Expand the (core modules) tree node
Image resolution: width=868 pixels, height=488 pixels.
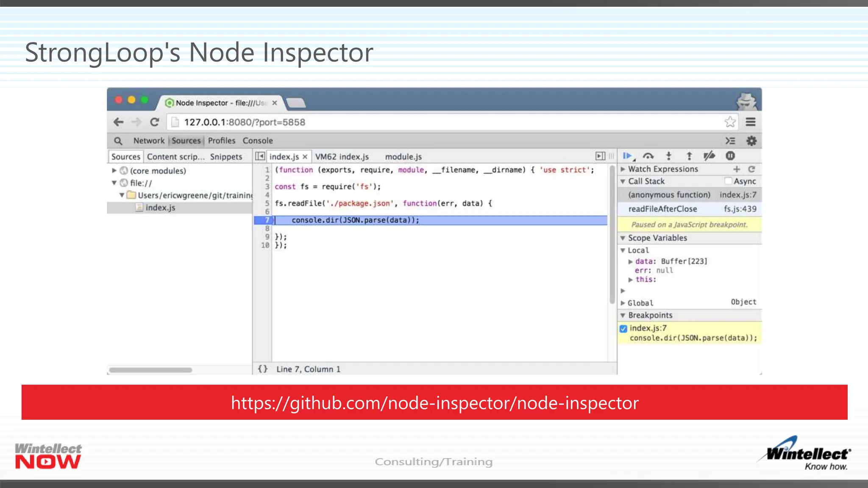[x=114, y=170]
